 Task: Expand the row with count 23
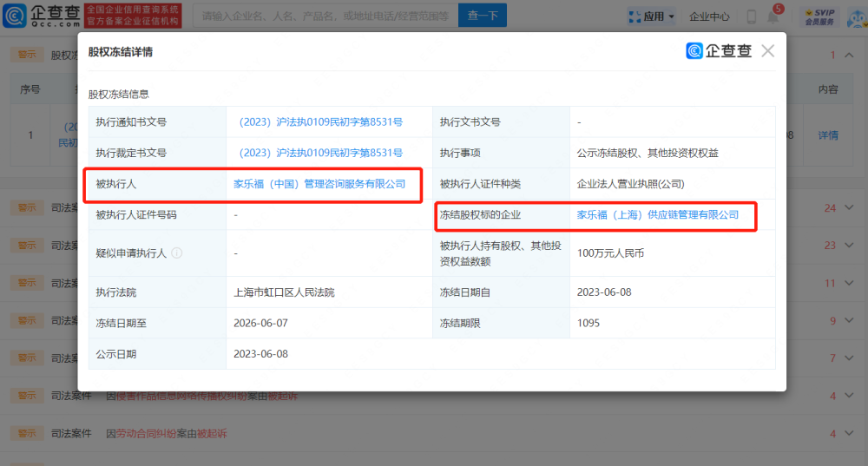pyautogui.click(x=849, y=246)
